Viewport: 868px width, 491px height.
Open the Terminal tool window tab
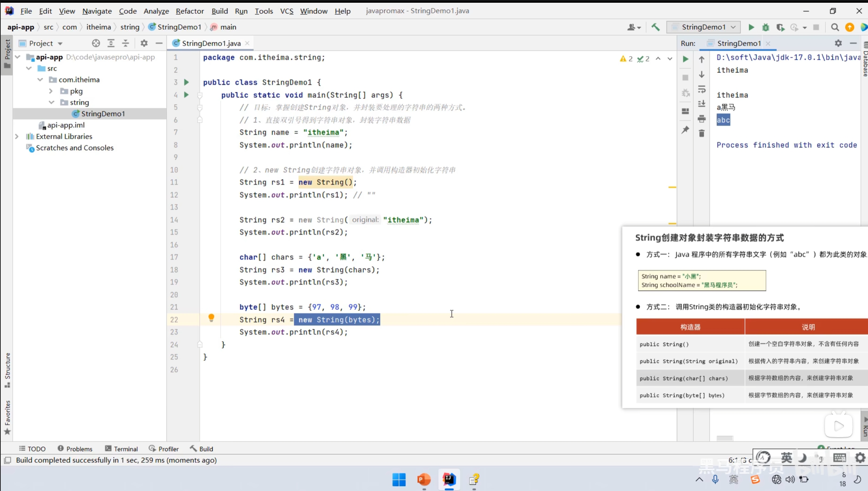(121, 449)
